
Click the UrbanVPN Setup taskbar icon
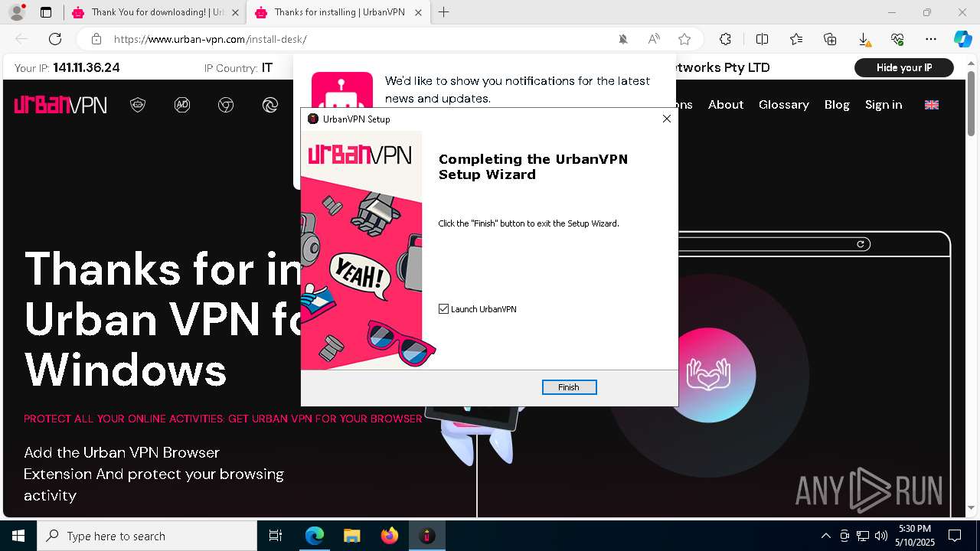426,536
